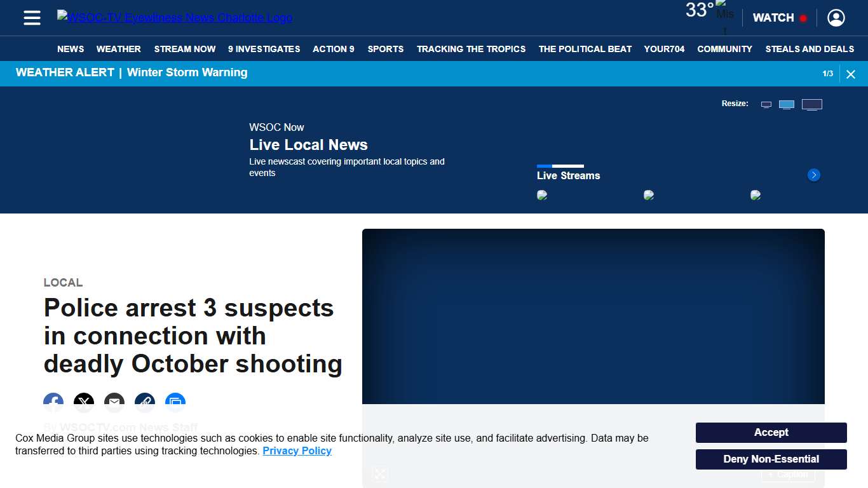Screen dimensions: 868x488
Task: Open the SPORTS section
Action: point(385,49)
